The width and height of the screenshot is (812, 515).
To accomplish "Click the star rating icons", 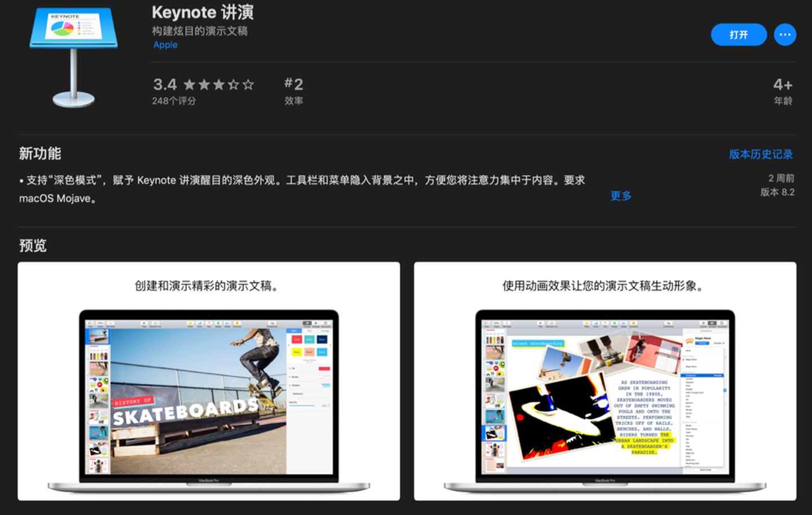I will tap(219, 85).
